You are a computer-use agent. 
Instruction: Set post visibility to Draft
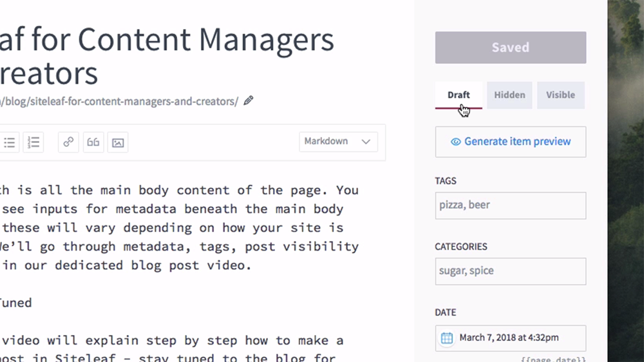[459, 95]
